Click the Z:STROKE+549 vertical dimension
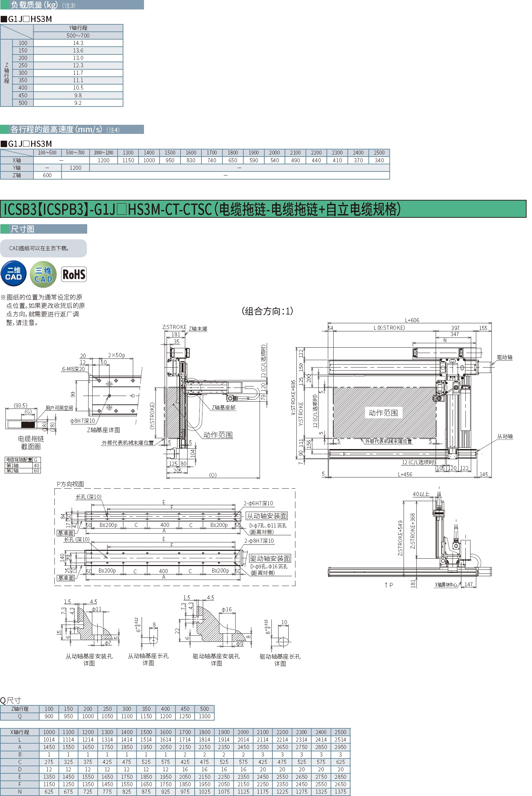 (400, 538)
